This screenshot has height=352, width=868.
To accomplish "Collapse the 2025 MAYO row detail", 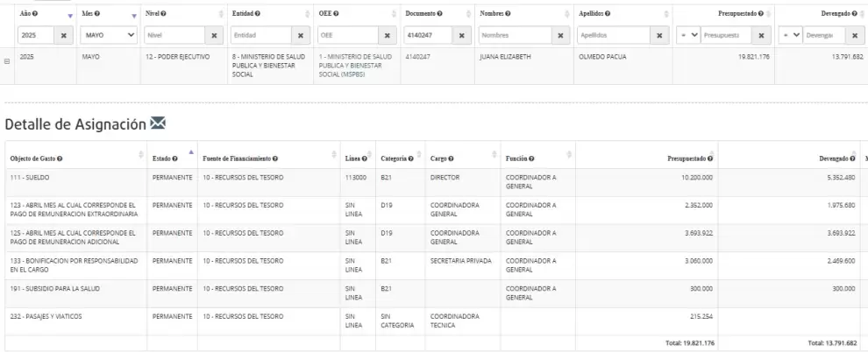I will (7, 61).
